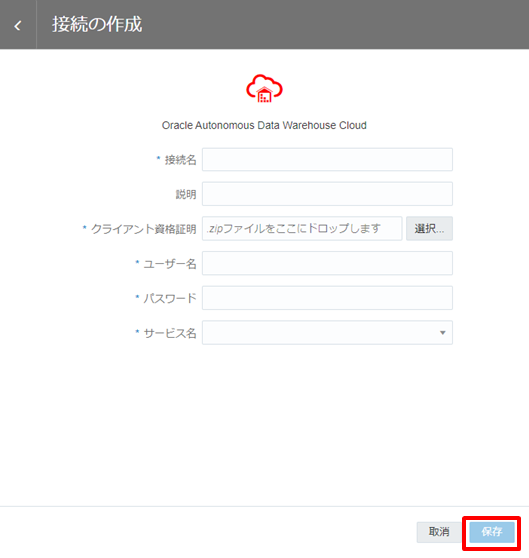Cancel with the 取消 button

click(439, 532)
